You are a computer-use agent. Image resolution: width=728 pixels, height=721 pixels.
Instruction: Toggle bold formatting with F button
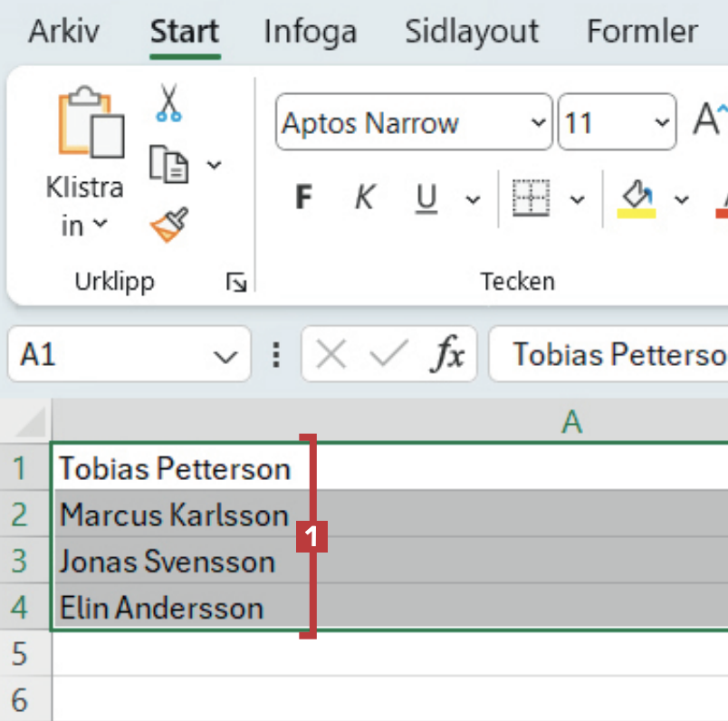click(x=304, y=197)
